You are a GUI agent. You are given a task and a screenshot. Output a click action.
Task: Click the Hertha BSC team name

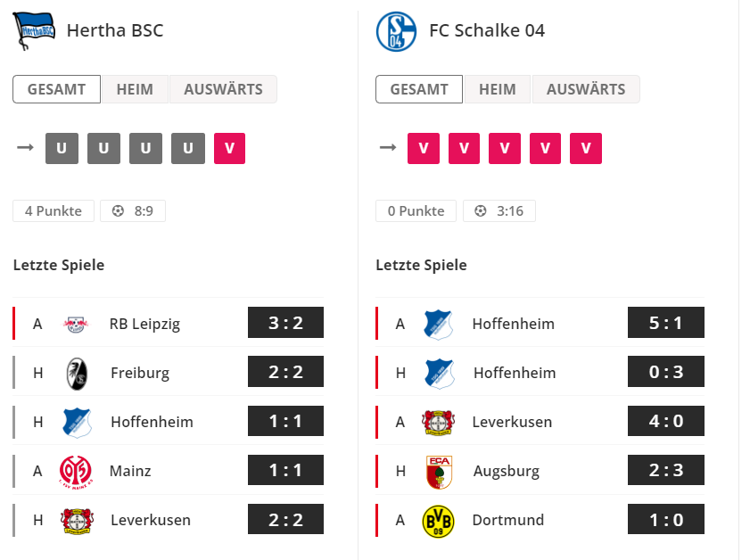click(115, 30)
